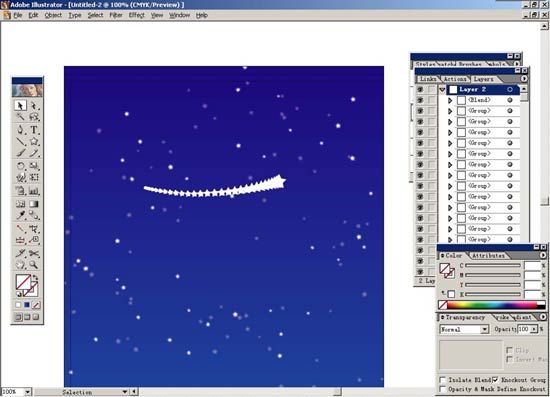Select the Pen tool
This screenshot has width=550, height=397.
pyautogui.click(x=20, y=130)
